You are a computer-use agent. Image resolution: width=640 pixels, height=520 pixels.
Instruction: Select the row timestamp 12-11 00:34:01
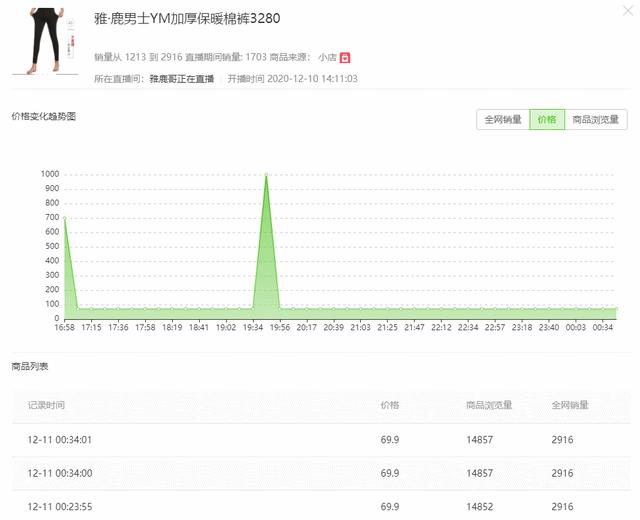[60, 440]
